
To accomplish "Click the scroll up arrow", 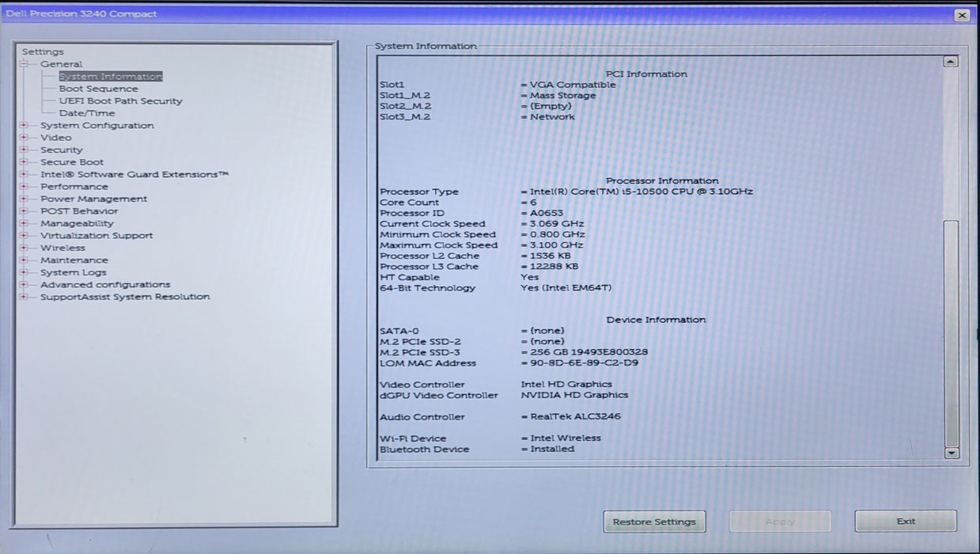I will point(952,61).
